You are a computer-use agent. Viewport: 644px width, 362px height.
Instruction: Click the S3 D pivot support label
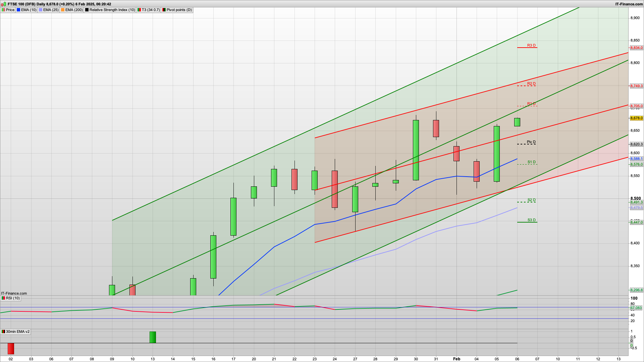pyautogui.click(x=531, y=220)
